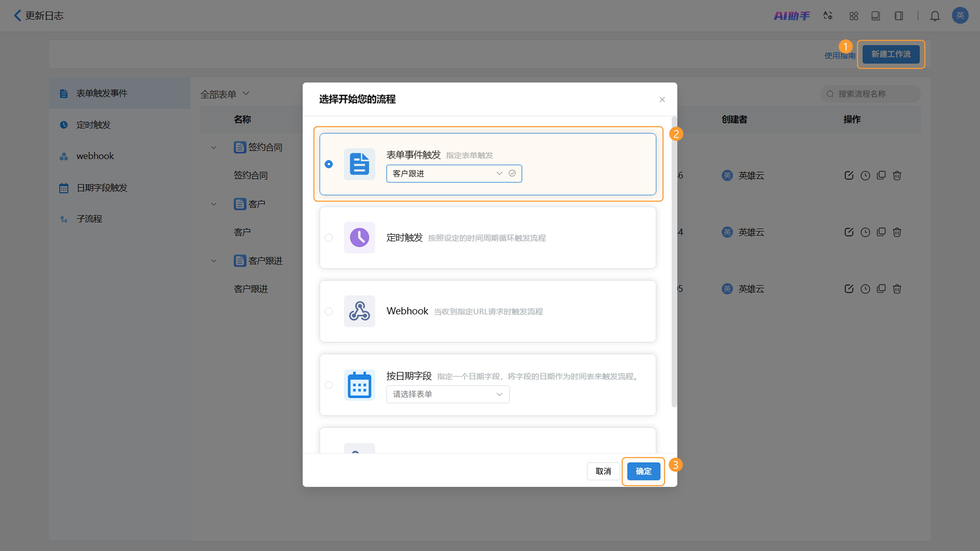The image size is (980, 551).
Task: Collapse the 签约合同 group
Action: click(x=214, y=148)
